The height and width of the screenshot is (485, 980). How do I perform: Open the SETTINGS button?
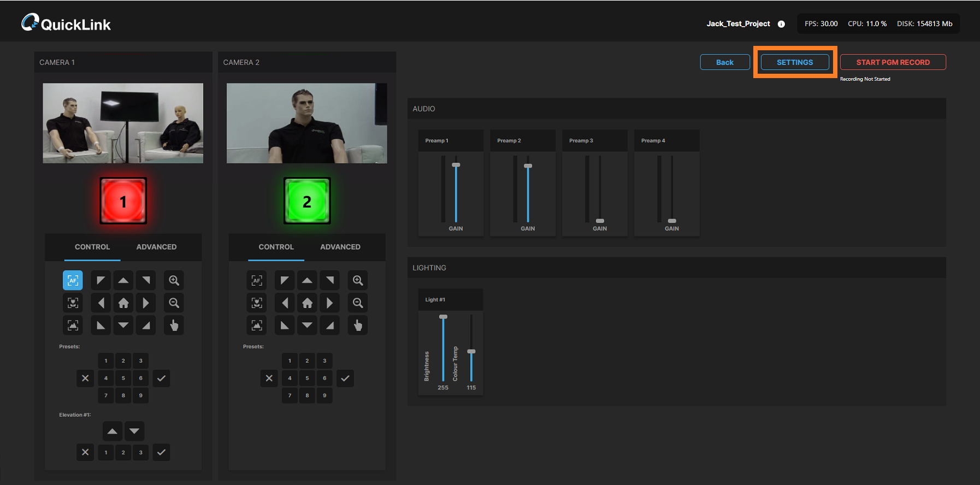coord(795,62)
